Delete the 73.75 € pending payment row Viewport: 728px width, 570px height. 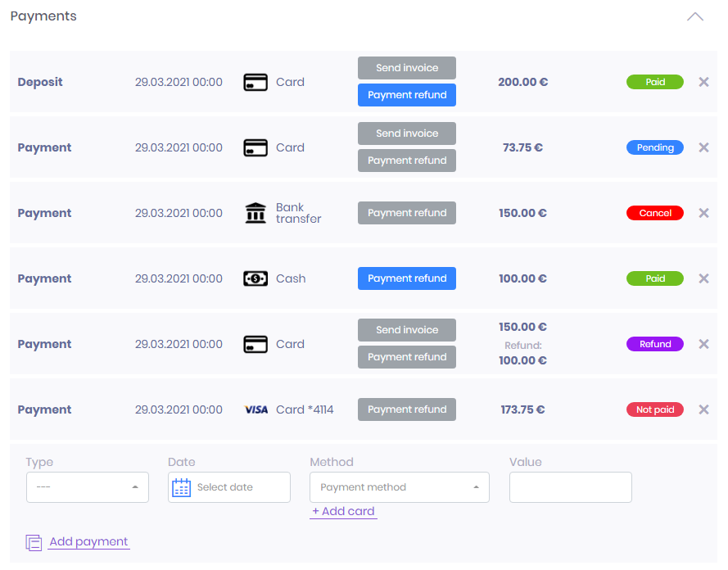pos(704,147)
